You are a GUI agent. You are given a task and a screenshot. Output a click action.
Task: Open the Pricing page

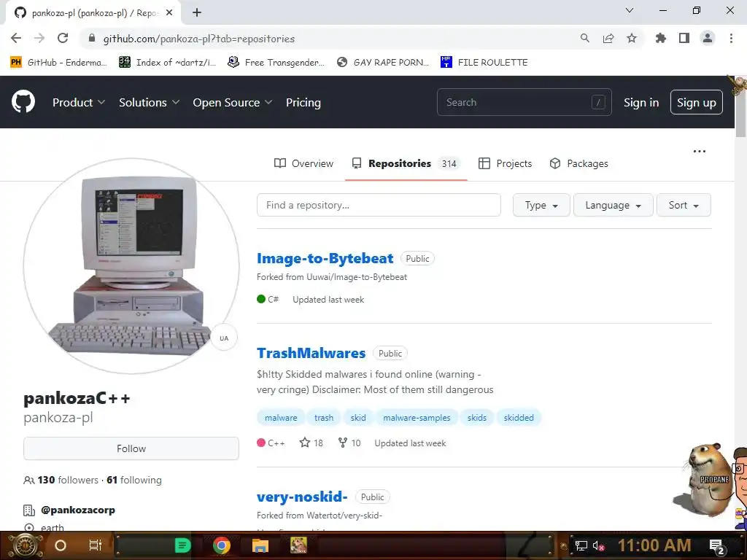coord(303,102)
